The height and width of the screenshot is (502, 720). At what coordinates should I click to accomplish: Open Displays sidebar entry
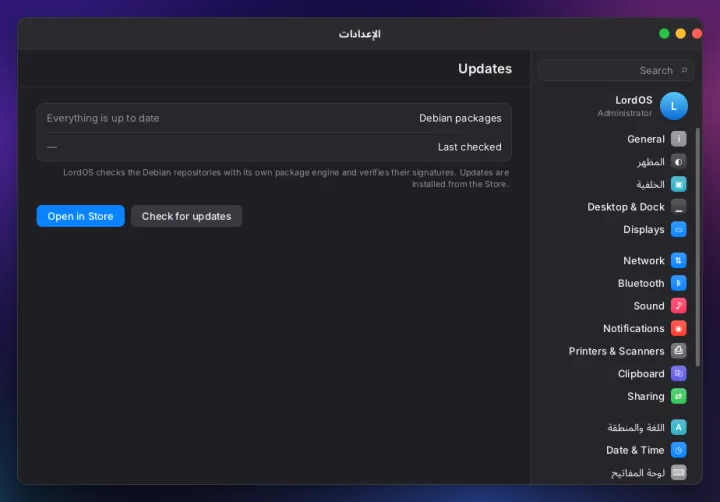pyautogui.click(x=643, y=230)
